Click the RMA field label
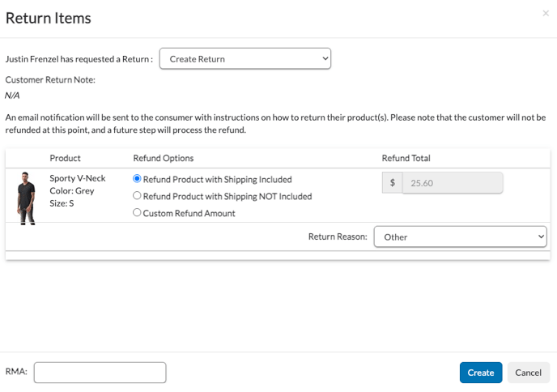 click(16, 372)
